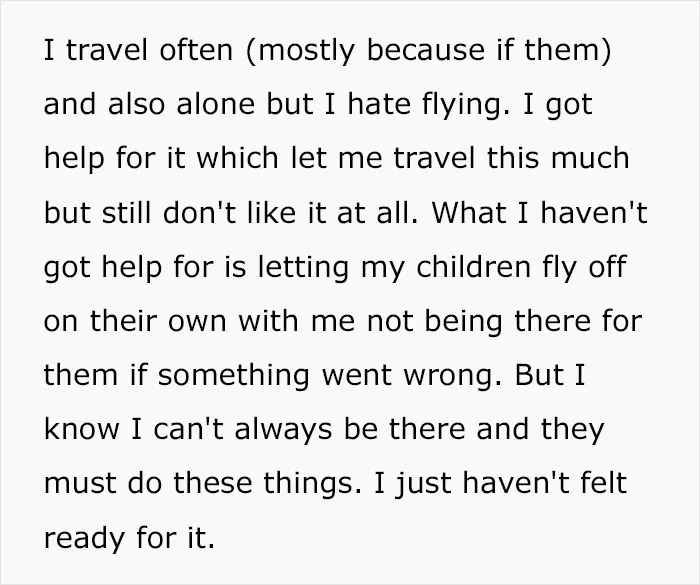Click the phrase "must do these things"
The height and width of the screenshot is (585, 700).
202,485
